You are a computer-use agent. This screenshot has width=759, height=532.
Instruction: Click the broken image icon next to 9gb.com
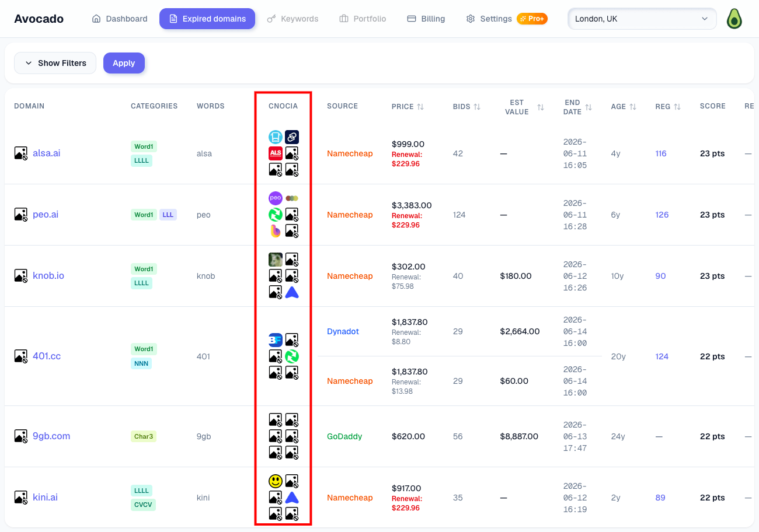[21, 436]
